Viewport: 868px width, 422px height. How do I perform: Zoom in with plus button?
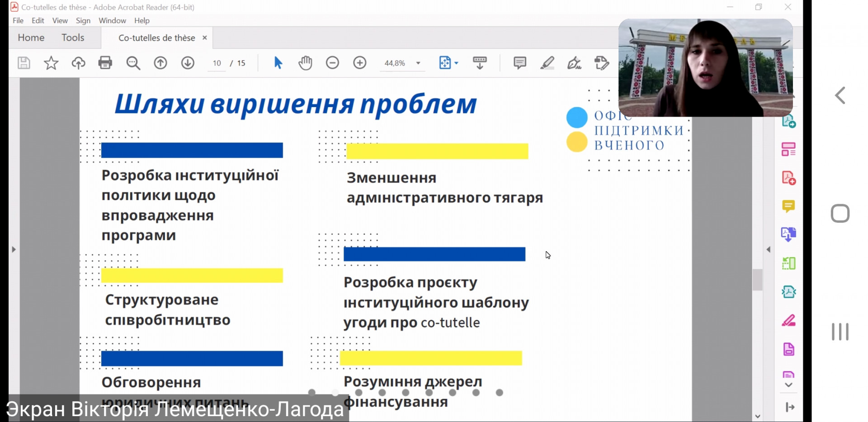(360, 63)
